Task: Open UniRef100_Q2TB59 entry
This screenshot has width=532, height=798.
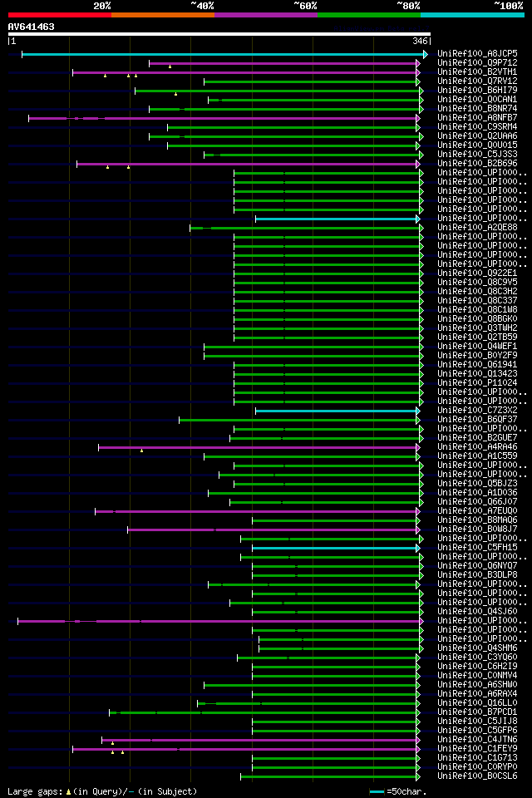Action: pos(477,337)
